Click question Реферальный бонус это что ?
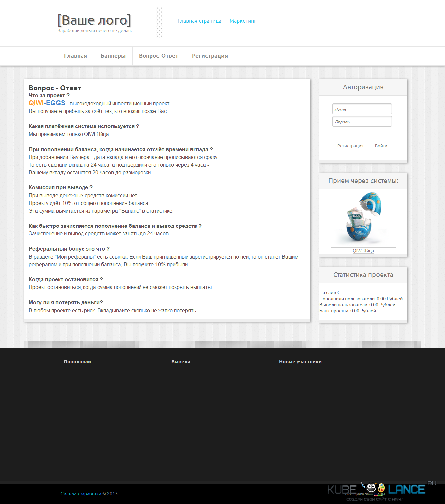Screen dimensions: 445x504 69,249
